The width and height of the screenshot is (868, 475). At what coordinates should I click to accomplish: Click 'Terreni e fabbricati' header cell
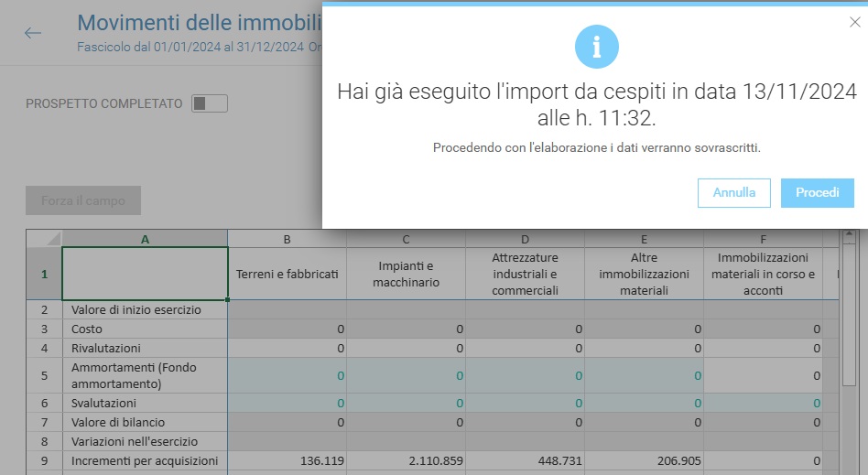tap(287, 274)
